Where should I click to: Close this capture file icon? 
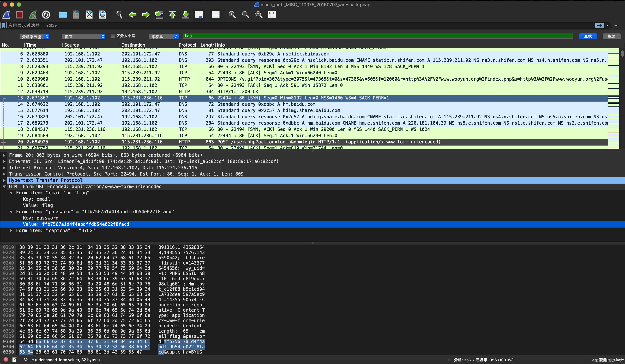point(89,15)
